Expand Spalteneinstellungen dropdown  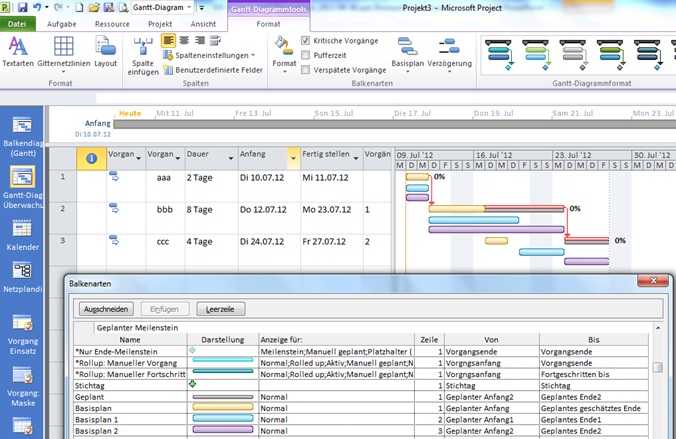[253, 55]
